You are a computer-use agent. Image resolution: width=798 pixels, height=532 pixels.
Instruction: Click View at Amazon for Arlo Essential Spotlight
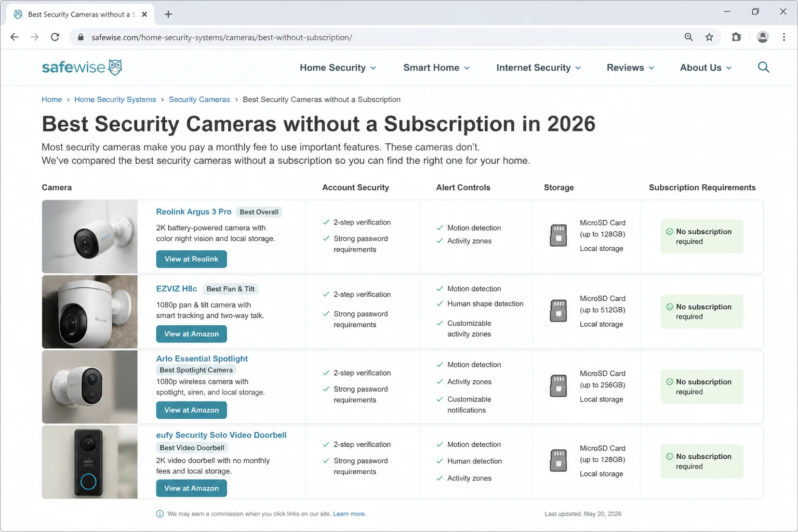pyautogui.click(x=191, y=410)
